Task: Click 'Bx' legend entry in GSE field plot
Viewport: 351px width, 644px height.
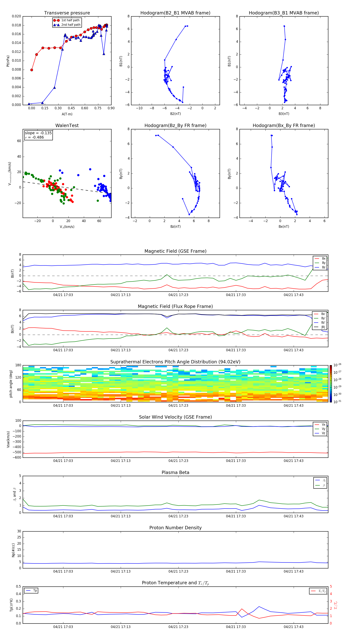Action: 320,259
